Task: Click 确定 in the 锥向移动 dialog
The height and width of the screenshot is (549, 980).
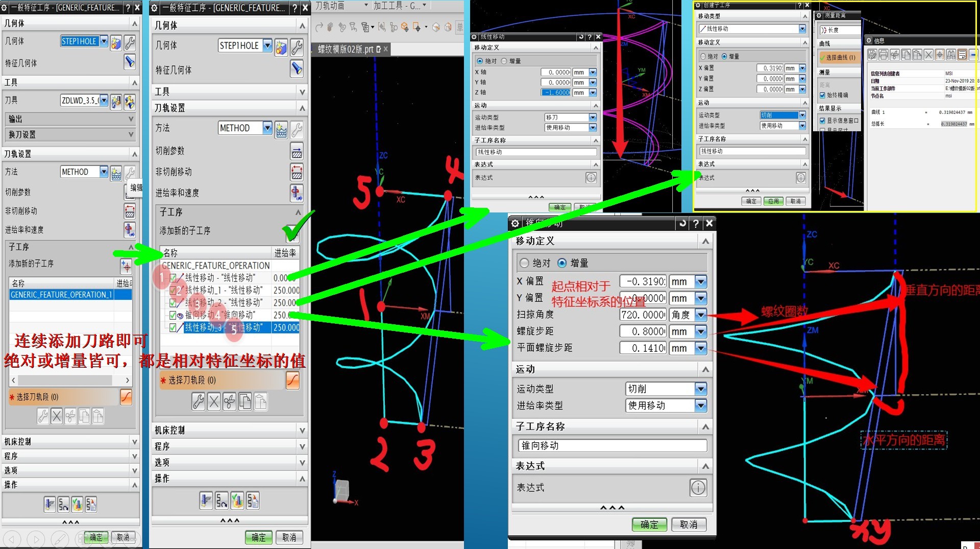Action: tap(649, 524)
